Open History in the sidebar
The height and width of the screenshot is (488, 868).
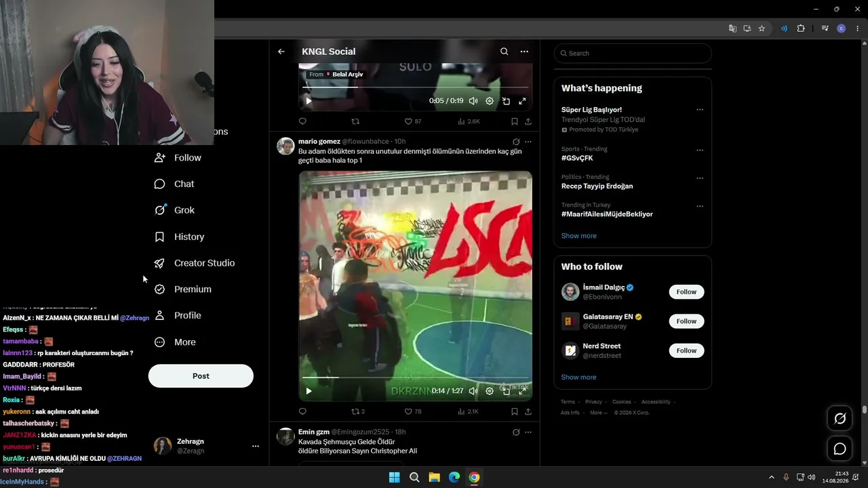click(x=179, y=237)
